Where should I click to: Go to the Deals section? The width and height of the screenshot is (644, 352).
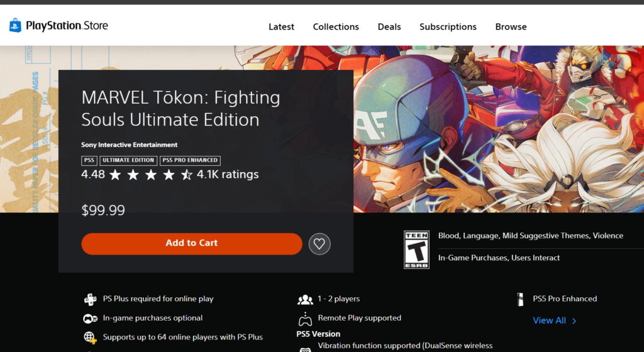point(389,26)
